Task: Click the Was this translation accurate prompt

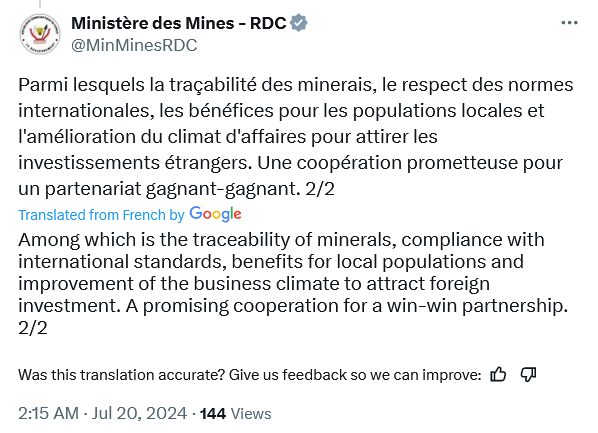Action: 249,375
